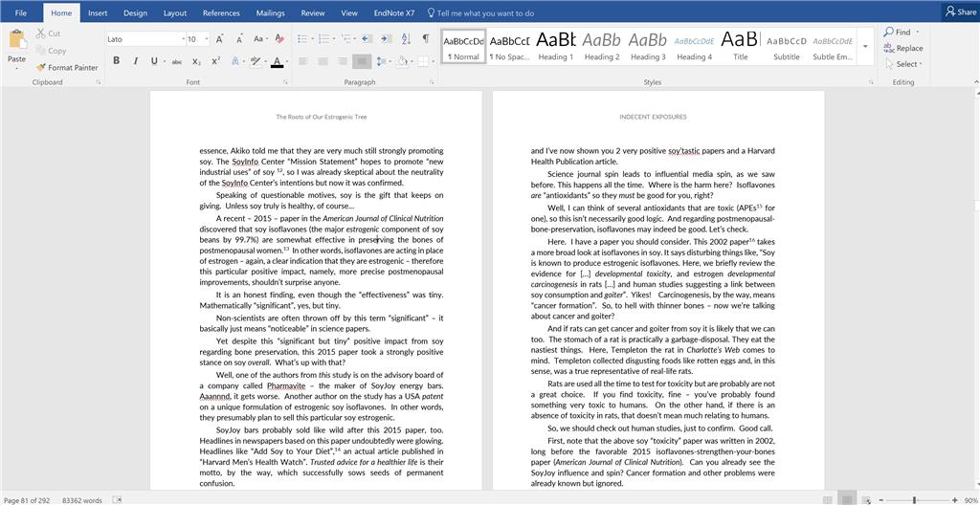Cut the selection with the scissors icon
Image resolution: width=980 pixels, height=505 pixels.
pos(40,33)
